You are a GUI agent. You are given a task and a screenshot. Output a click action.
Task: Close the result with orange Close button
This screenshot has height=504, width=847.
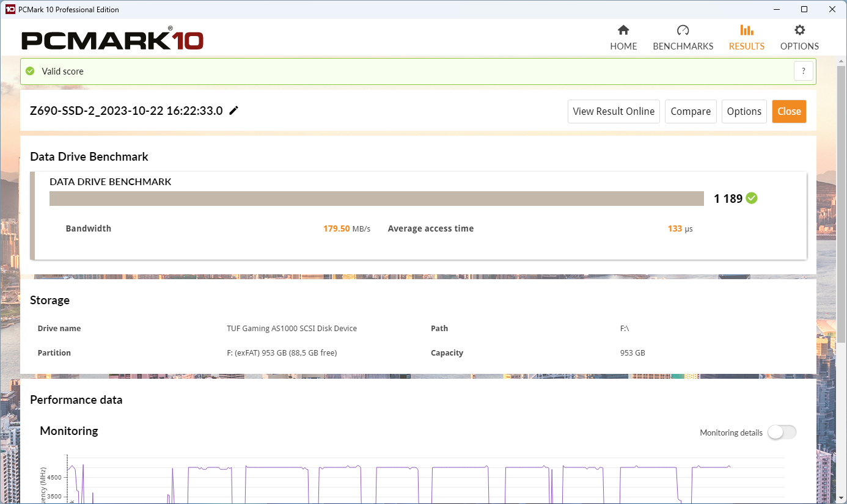pos(789,111)
